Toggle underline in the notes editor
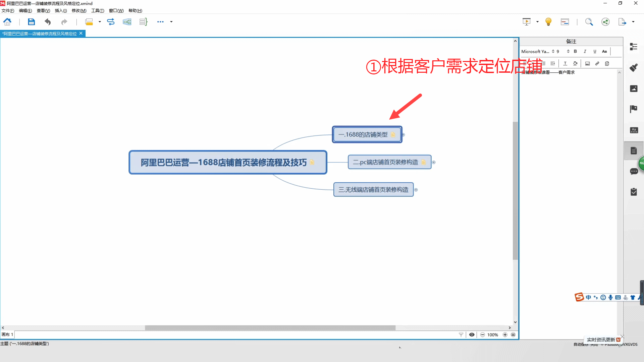The width and height of the screenshot is (644, 362). pyautogui.click(x=595, y=51)
